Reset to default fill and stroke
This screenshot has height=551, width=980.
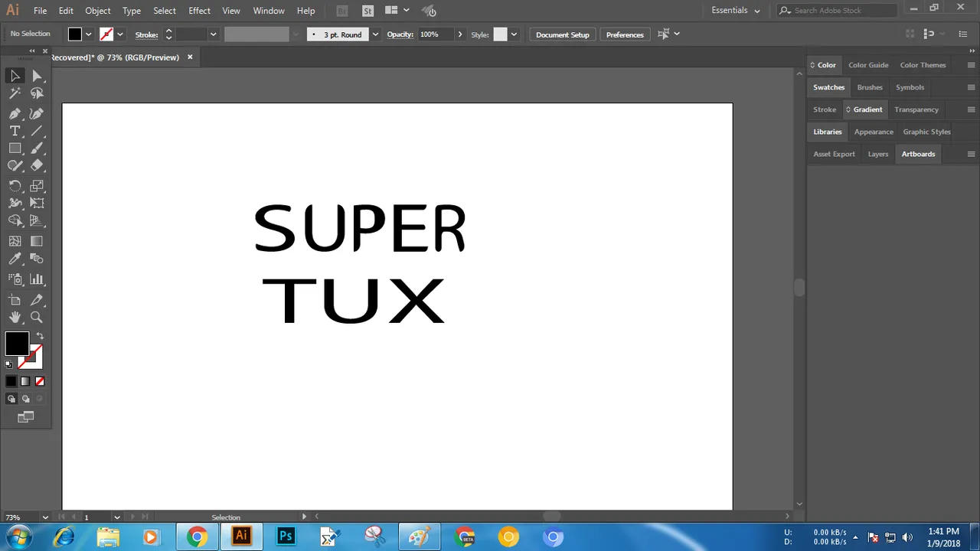click(x=8, y=364)
